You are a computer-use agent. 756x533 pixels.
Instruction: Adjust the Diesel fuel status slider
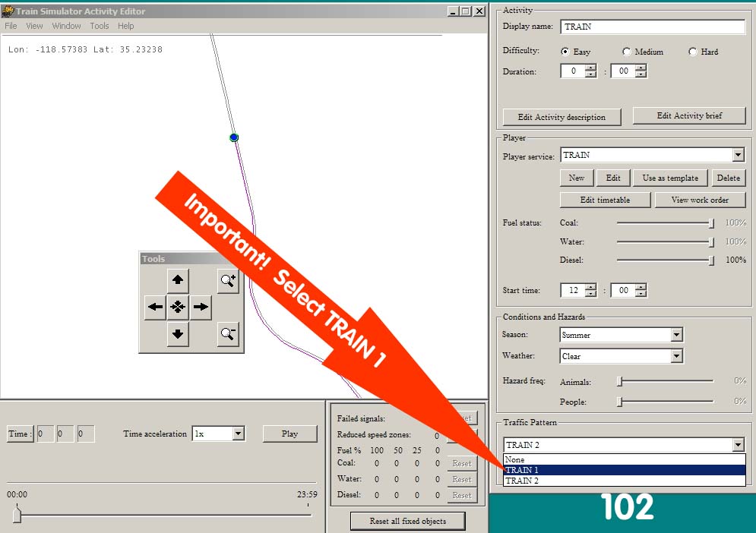click(x=711, y=260)
